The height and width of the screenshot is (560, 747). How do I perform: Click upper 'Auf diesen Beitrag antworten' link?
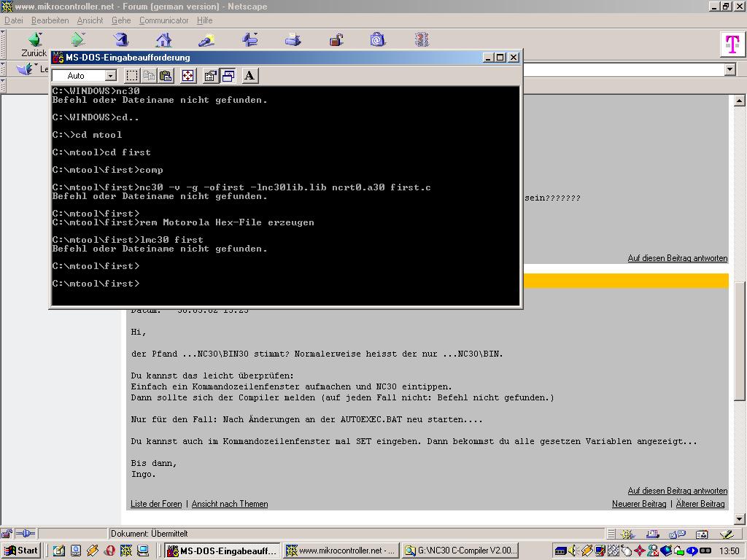[x=678, y=258]
